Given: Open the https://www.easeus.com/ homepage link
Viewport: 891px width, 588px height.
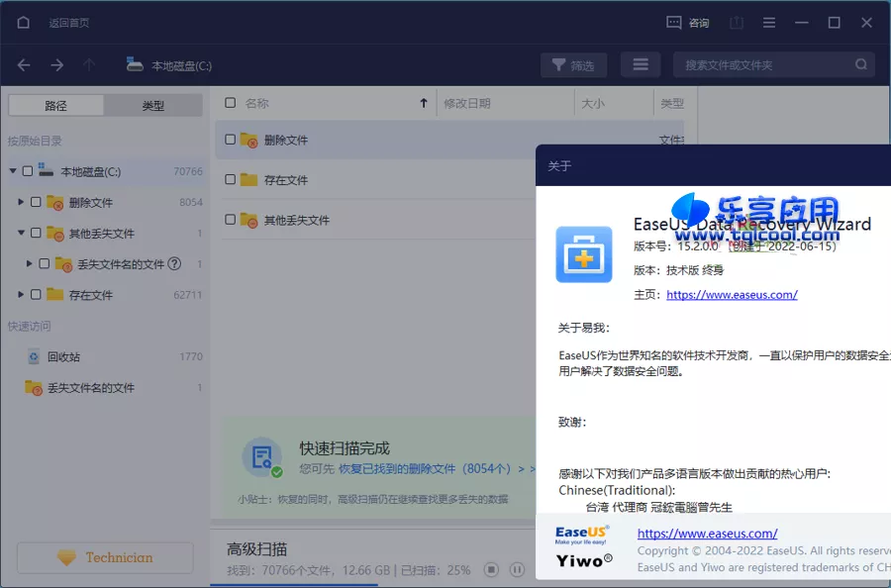Looking at the screenshot, I should click(732, 294).
